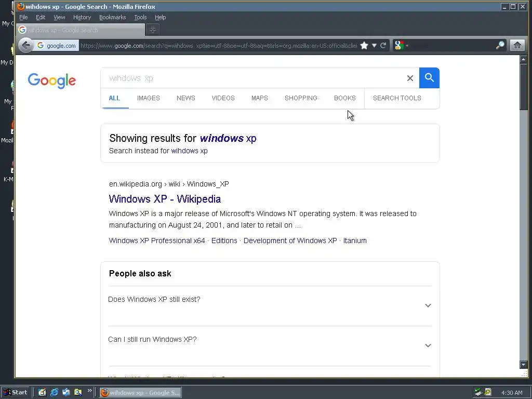Switch to the MAPS results tab
The image size is (532, 399).
(x=260, y=98)
